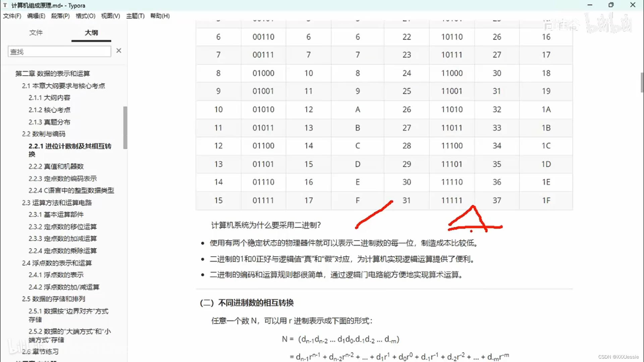Click the line 计算机系统为什么要采用二进制?

[266, 225]
